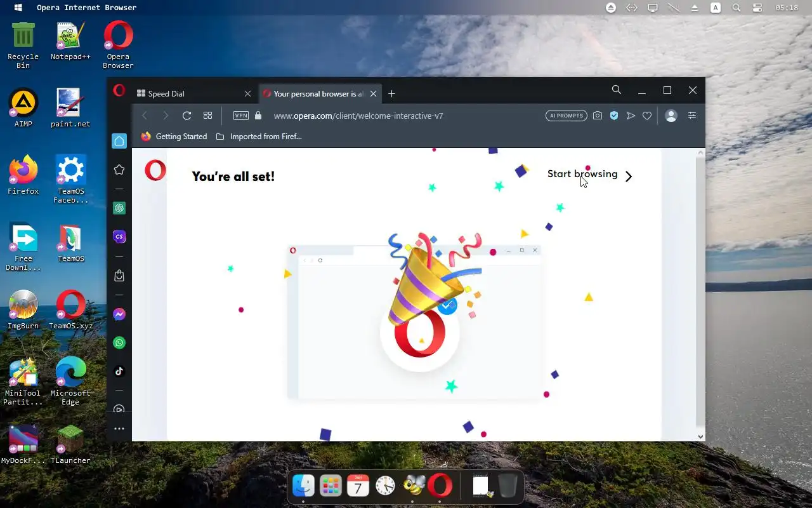Click the 05:18 clock

point(787,8)
